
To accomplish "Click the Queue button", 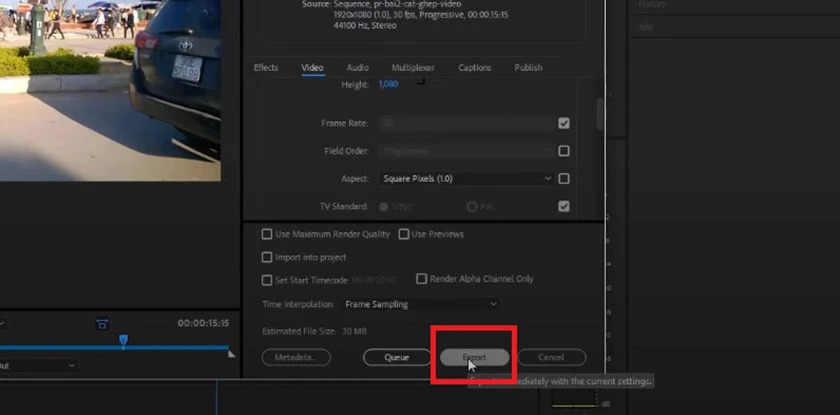I will coord(397,357).
